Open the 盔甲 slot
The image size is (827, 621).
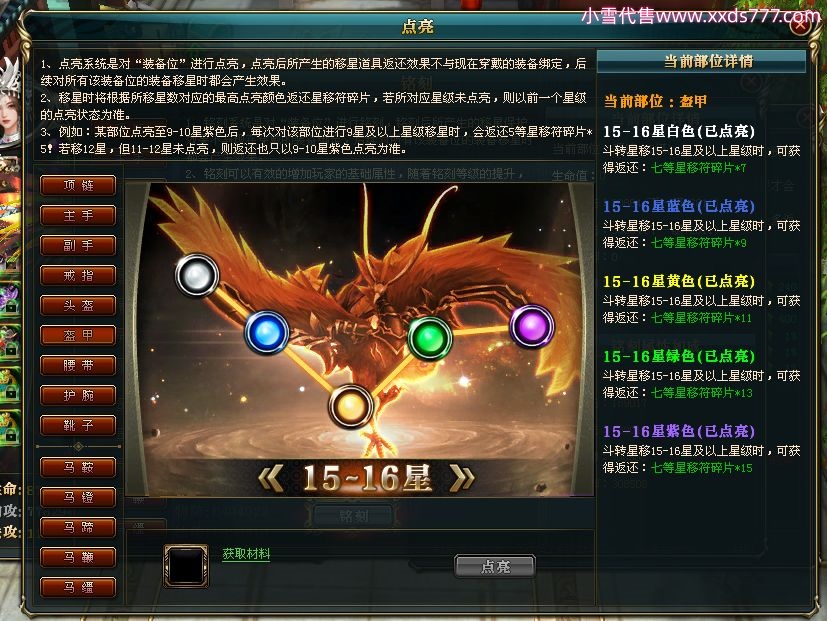[x=78, y=335]
